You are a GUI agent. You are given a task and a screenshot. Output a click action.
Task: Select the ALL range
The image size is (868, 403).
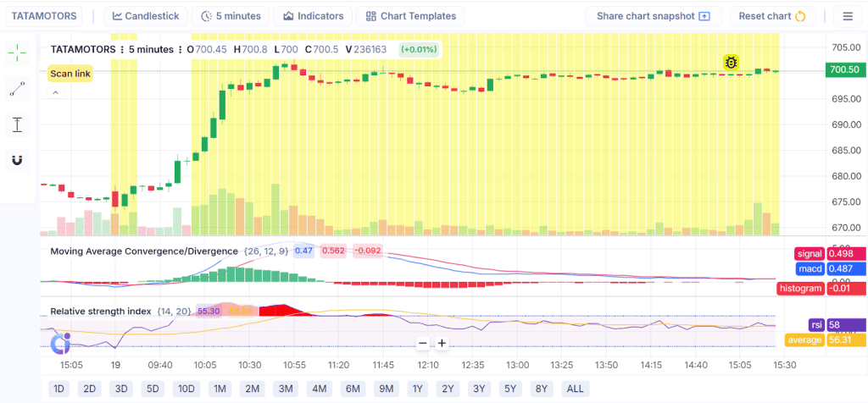click(x=576, y=389)
